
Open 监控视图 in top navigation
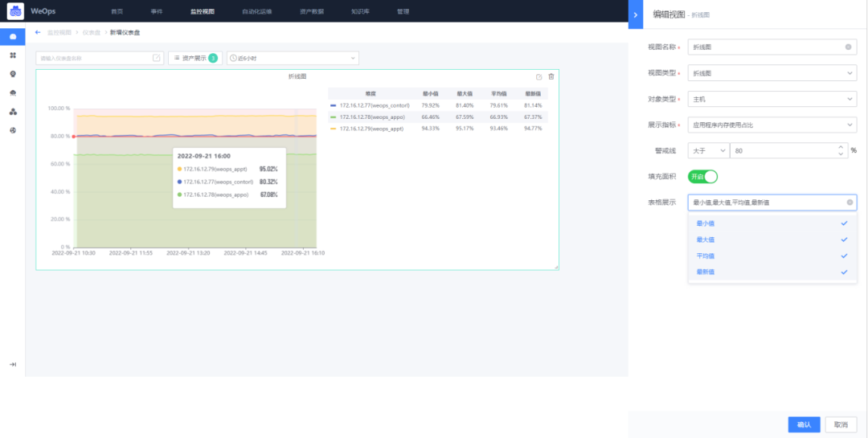(202, 11)
